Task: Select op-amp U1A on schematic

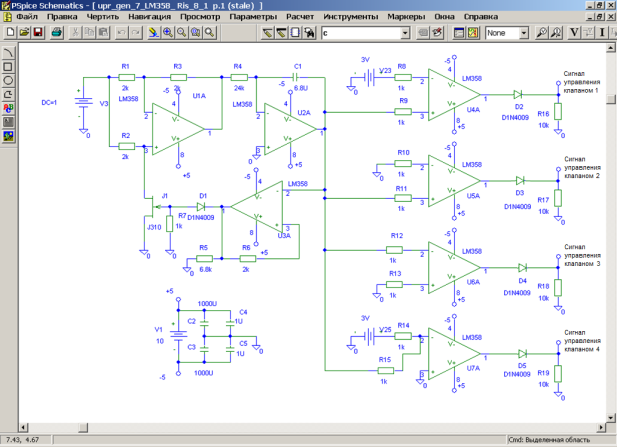Action: [x=178, y=129]
